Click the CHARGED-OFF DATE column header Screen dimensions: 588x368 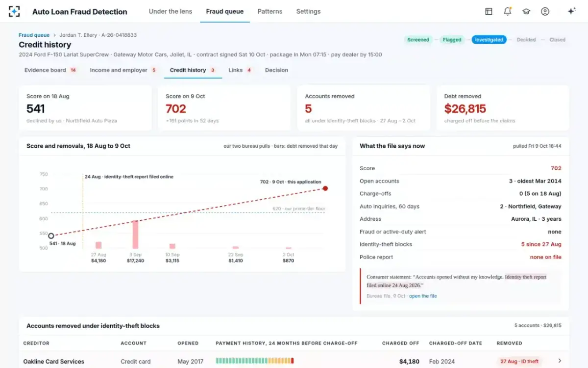click(456, 343)
